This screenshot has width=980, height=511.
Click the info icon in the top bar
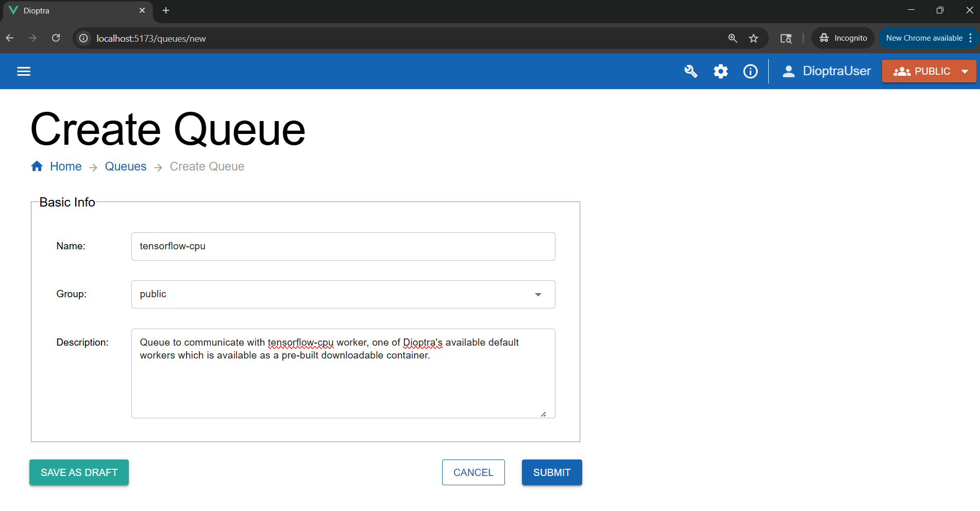[x=750, y=71]
